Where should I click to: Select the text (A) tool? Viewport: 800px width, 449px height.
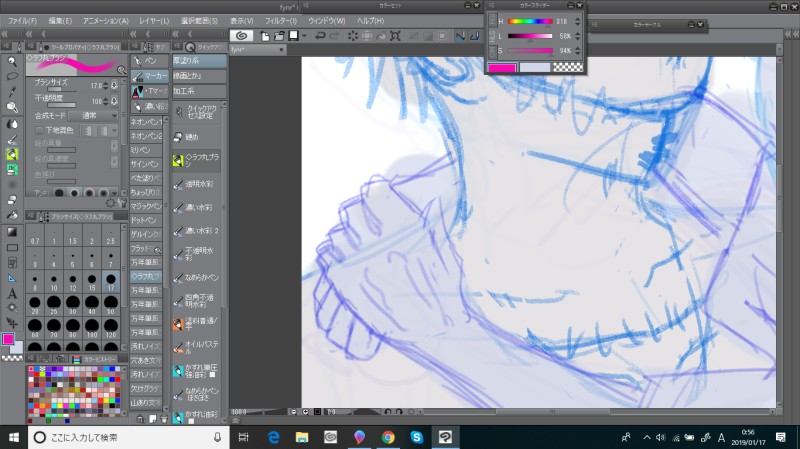click(x=12, y=293)
